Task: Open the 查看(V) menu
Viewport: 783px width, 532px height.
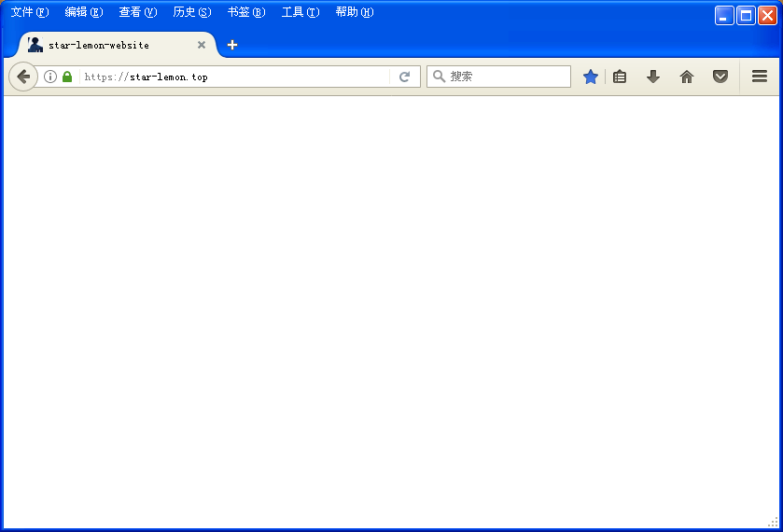Action: click(x=138, y=12)
